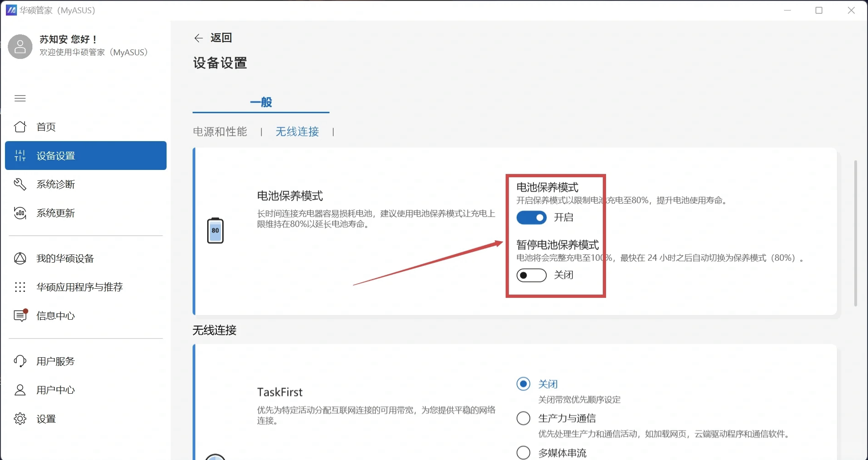The image size is (868, 460).
Task: Maximize the MyASUS window
Action: (x=819, y=10)
